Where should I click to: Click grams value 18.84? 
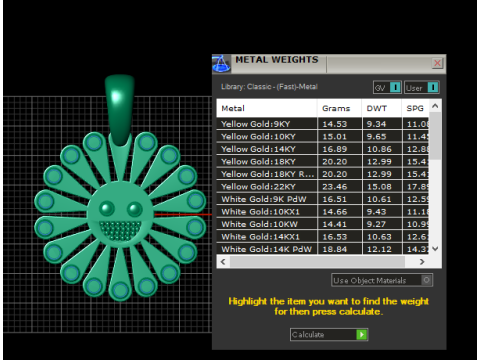pyautogui.click(x=335, y=249)
